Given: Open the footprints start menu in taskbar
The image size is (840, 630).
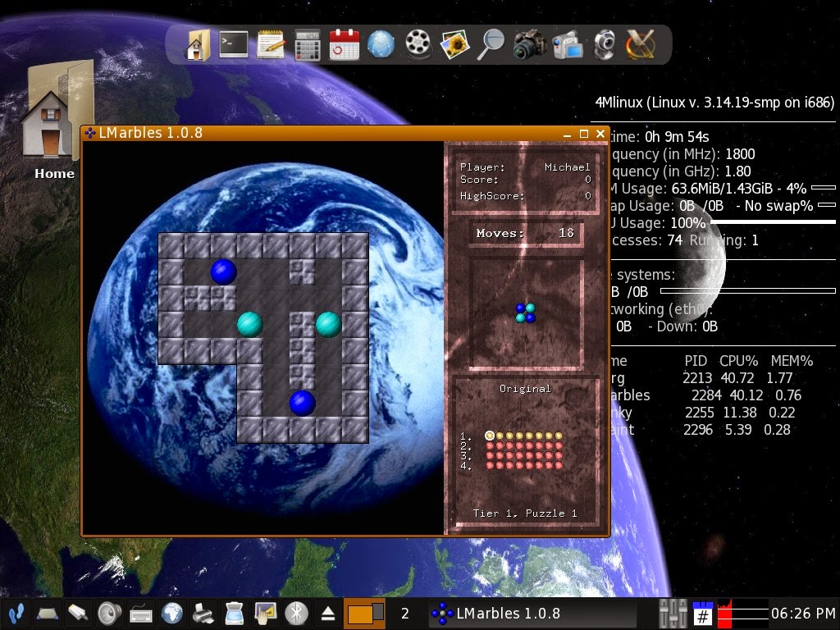Looking at the screenshot, I should pyautogui.click(x=16, y=614).
